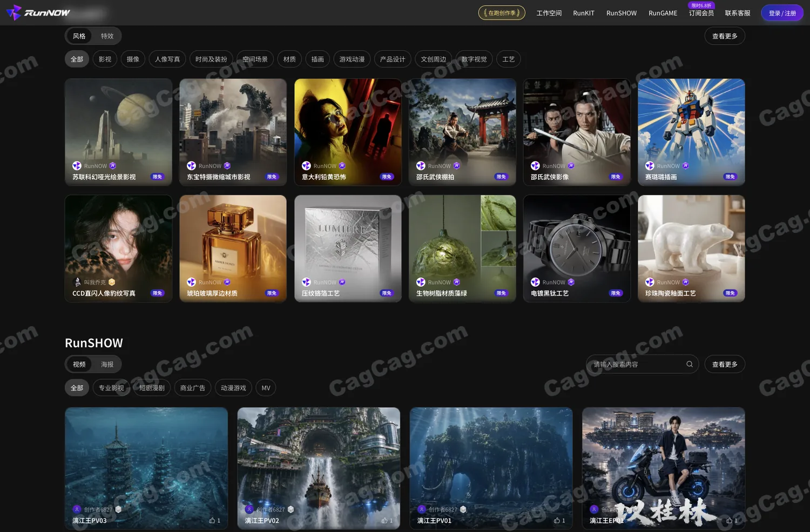The width and height of the screenshot is (810, 532).
Task: Switch to the 特效 toggle option
Action: tap(107, 36)
